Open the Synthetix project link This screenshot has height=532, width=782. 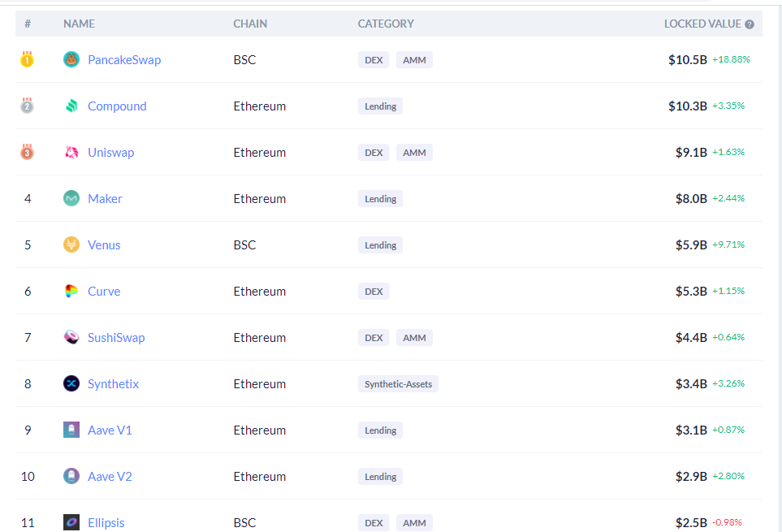coord(113,384)
